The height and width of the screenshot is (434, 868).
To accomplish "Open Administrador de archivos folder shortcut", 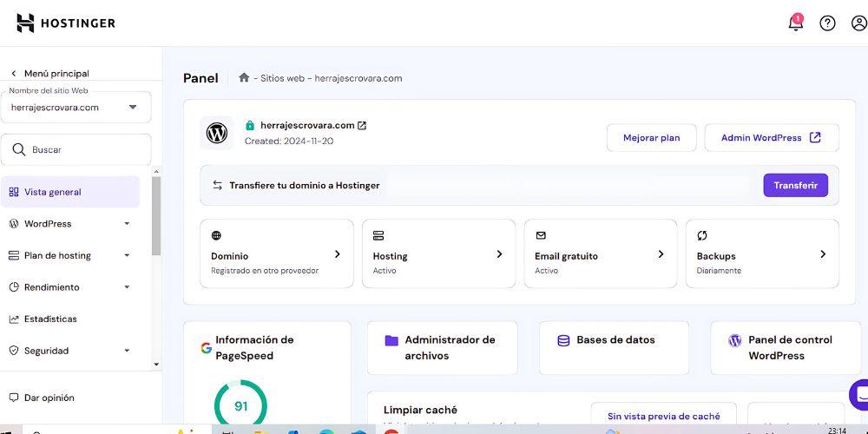I will tap(442, 347).
